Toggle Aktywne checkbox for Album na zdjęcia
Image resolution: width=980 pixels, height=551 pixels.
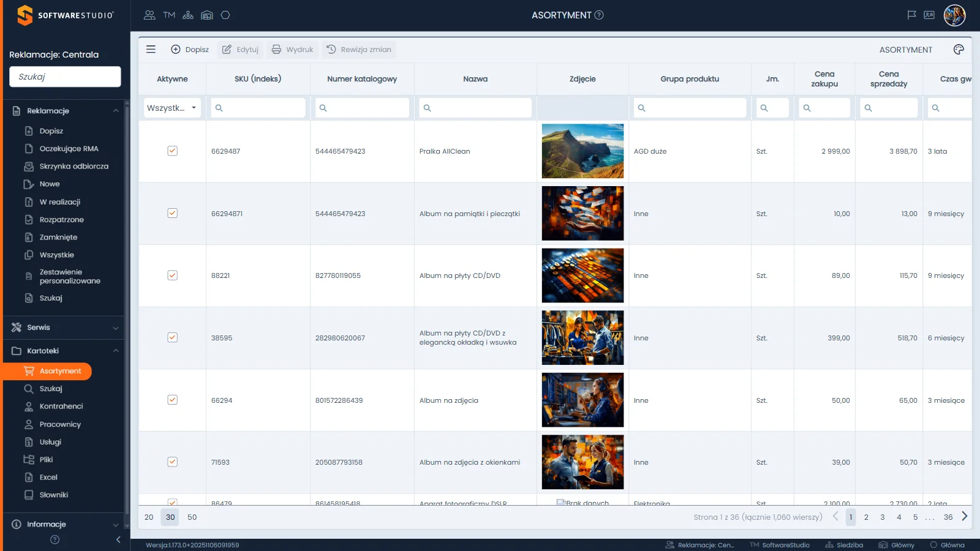(x=173, y=400)
